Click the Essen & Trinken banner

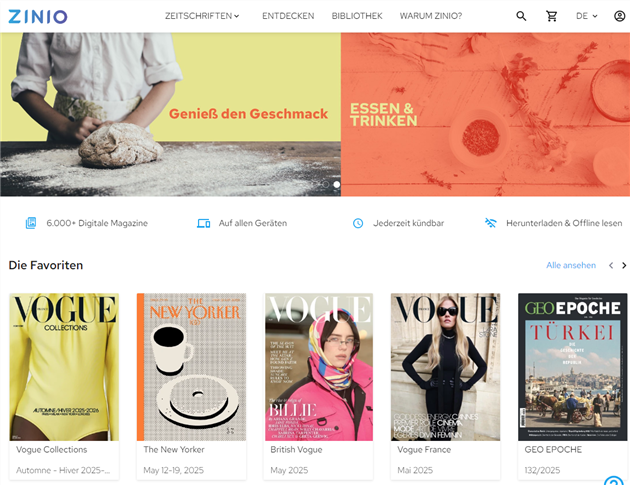pyautogui.click(x=485, y=115)
